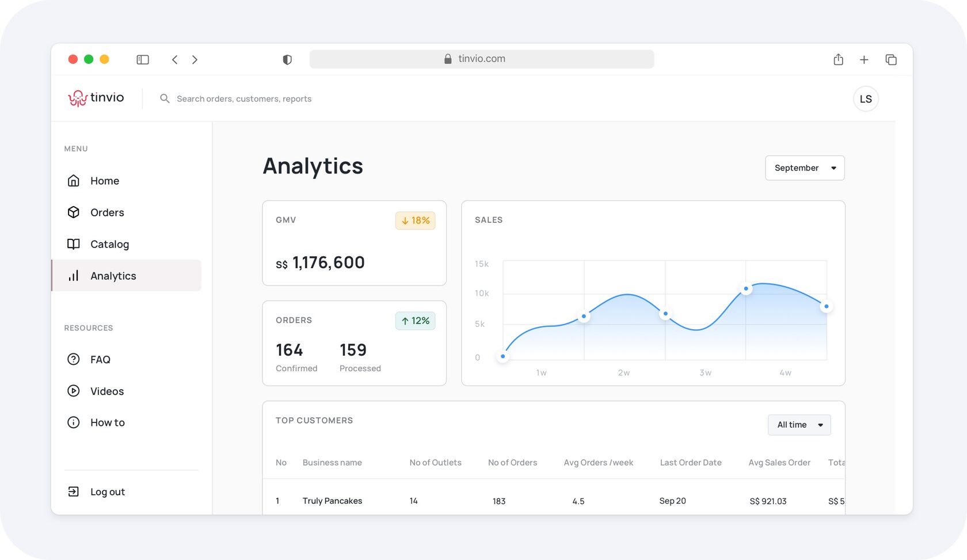Viewport: 967px width, 560px height.
Task: Click Log out button
Action: (107, 492)
